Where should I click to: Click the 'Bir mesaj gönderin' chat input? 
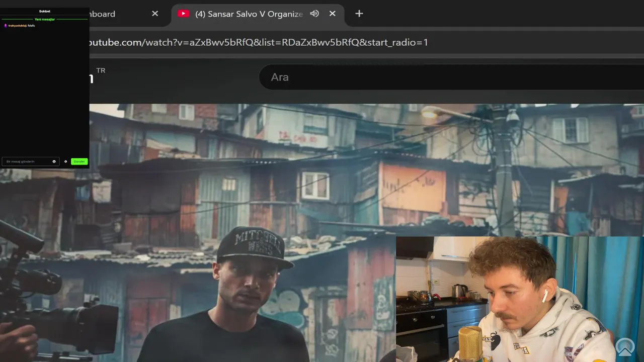point(30,161)
